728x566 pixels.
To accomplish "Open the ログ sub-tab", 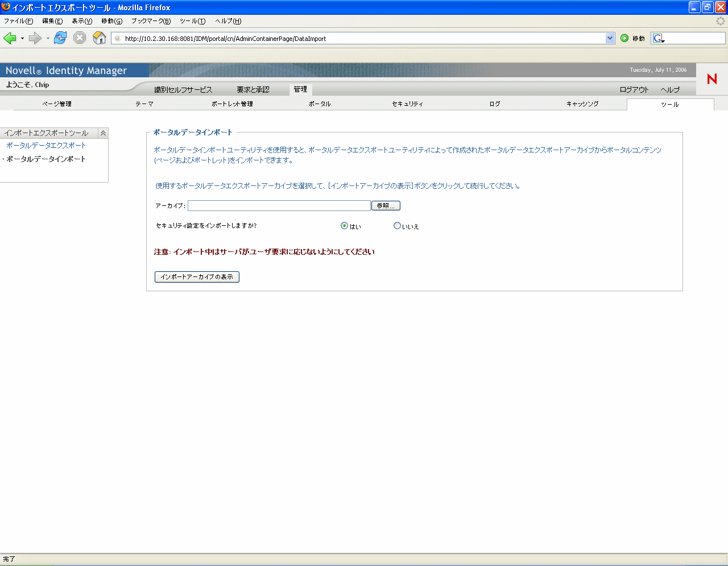I will [495, 104].
